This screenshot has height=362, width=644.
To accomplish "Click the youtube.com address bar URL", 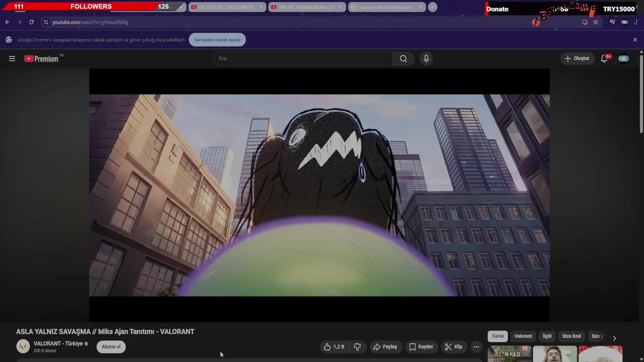I will click(x=90, y=22).
